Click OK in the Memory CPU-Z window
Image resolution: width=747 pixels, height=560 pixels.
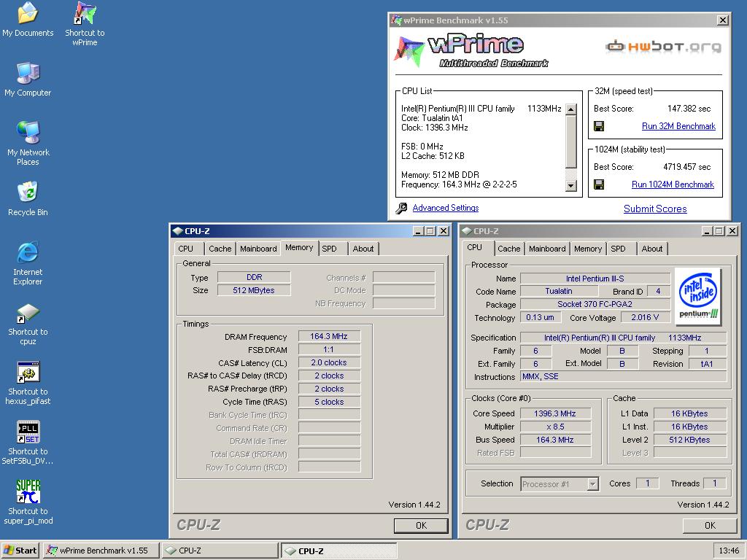(421, 525)
